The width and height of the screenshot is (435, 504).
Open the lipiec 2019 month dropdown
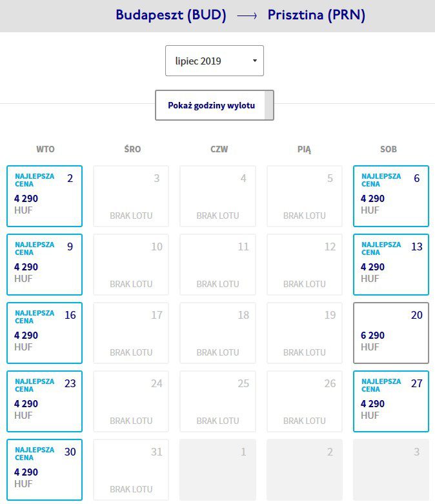click(x=214, y=61)
